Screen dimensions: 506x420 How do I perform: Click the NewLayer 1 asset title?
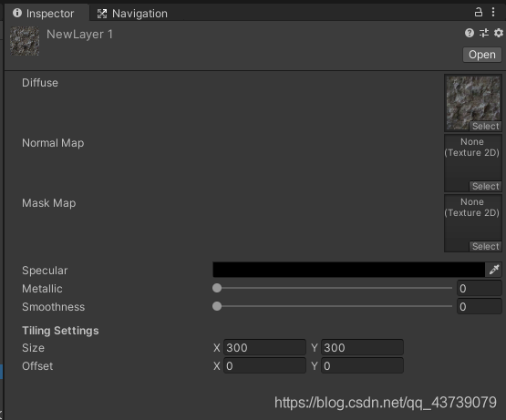point(79,35)
